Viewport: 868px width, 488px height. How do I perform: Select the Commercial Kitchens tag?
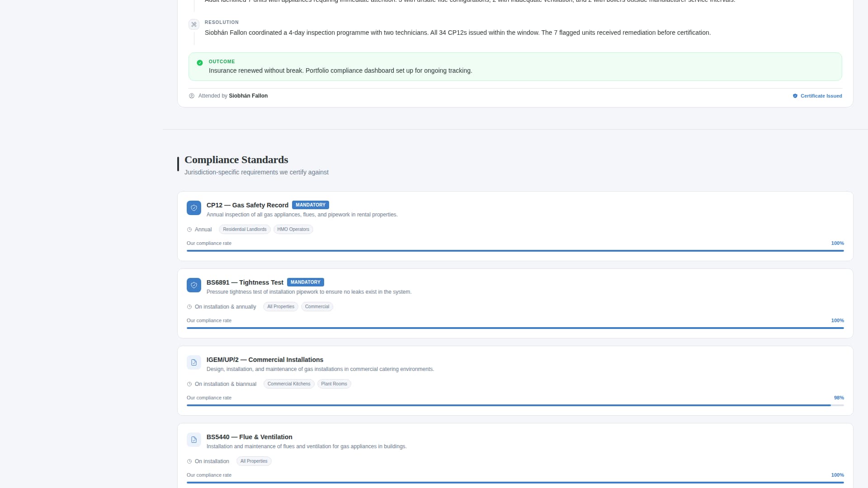289,384
